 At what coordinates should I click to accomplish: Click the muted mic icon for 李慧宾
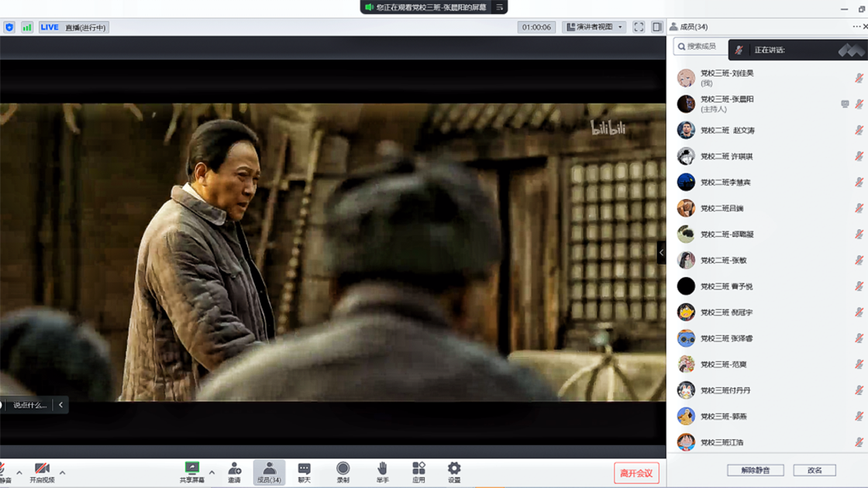coord(859,182)
